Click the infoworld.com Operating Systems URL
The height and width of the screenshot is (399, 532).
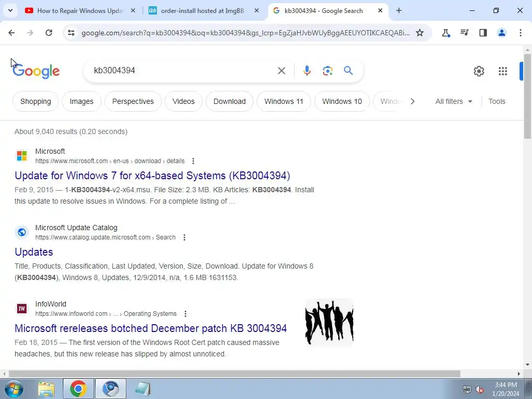[106, 313]
